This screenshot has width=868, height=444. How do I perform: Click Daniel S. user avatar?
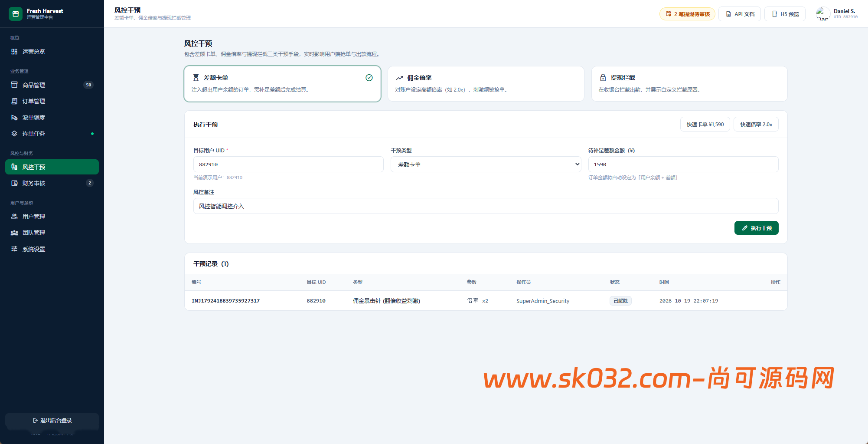click(x=823, y=14)
